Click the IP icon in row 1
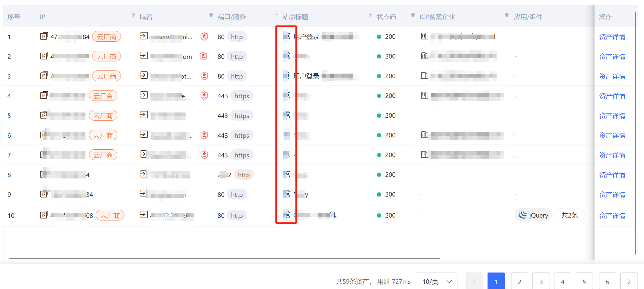The image size is (644, 289). click(x=44, y=36)
